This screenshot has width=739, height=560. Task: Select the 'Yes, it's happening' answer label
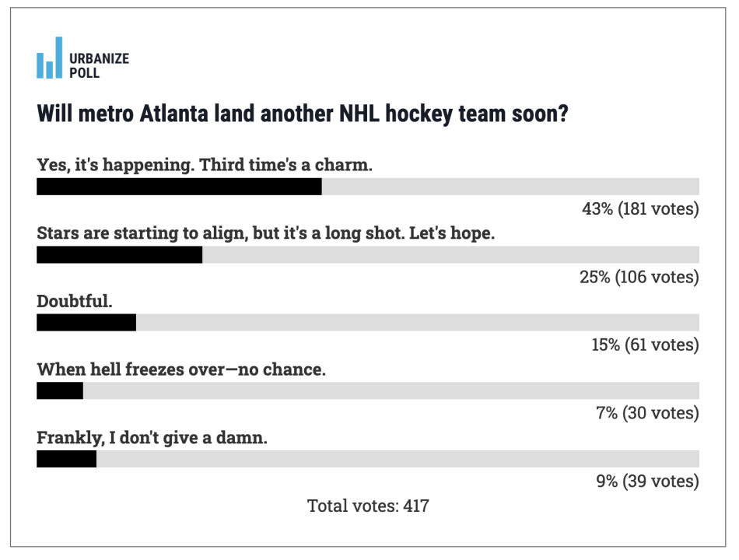pyautogui.click(x=205, y=165)
